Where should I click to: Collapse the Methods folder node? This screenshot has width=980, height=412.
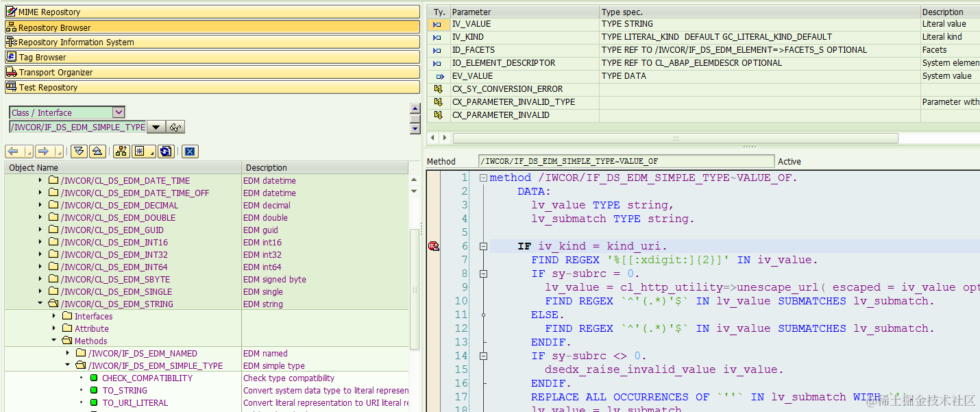(x=54, y=341)
